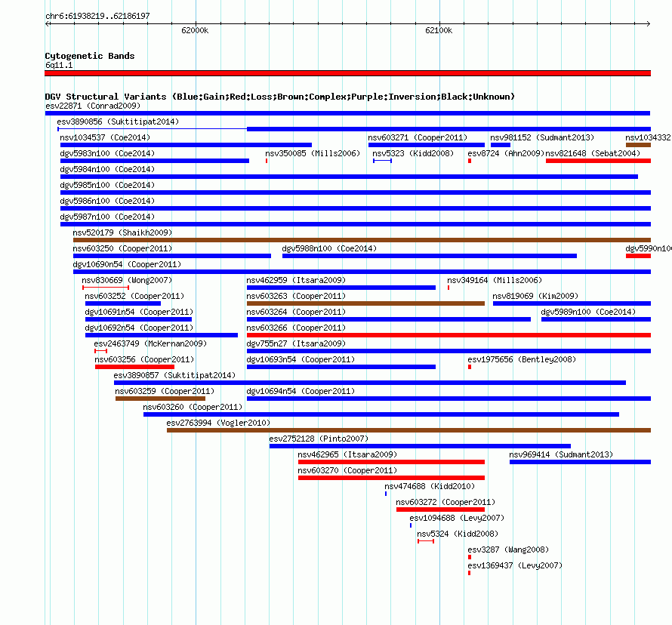The height and width of the screenshot is (625, 672).
Task: Open nsv821648 (Sebat2004) variant label
Action: 593,153
